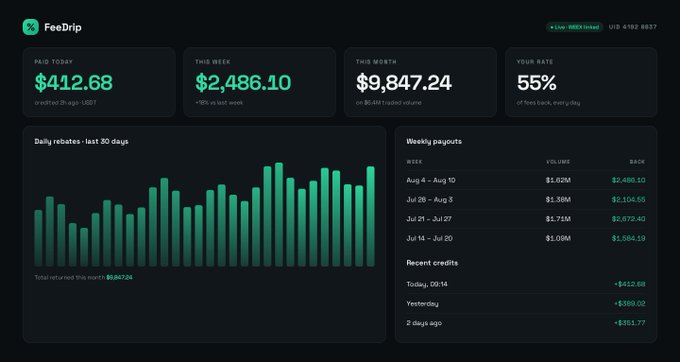Viewport: 680px width, 362px height.
Task: Click the $1.62M volume cell
Action: (558, 180)
